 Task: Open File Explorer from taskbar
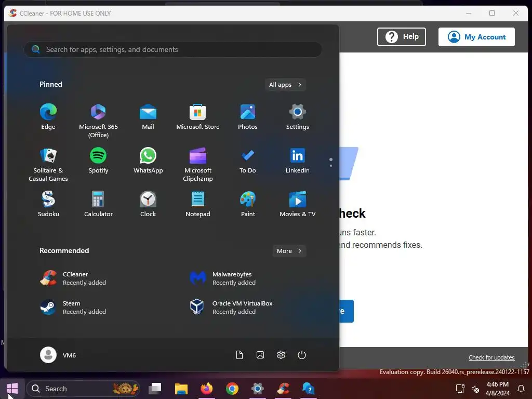tap(181, 389)
